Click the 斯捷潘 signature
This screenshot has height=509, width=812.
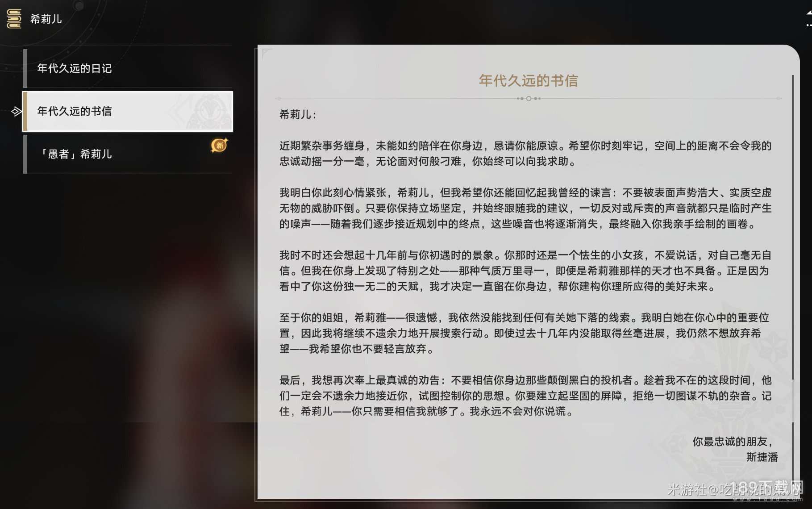coord(762,457)
